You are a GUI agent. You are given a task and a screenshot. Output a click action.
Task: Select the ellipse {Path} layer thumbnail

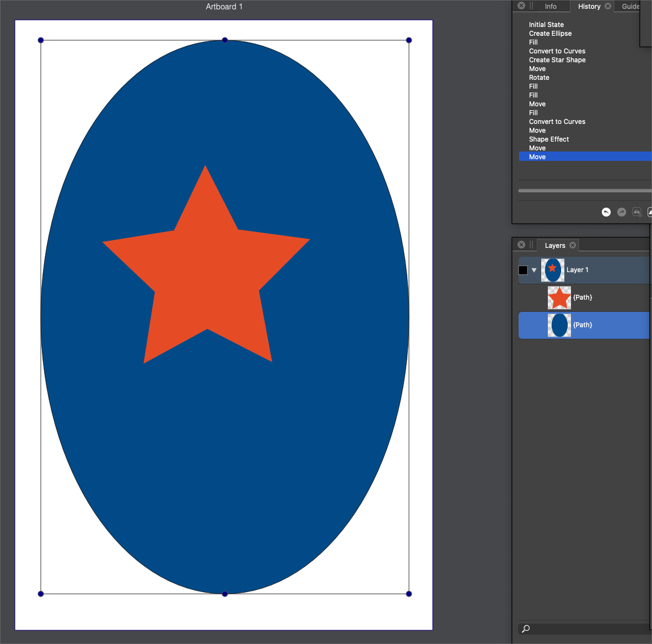coord(559,325)
